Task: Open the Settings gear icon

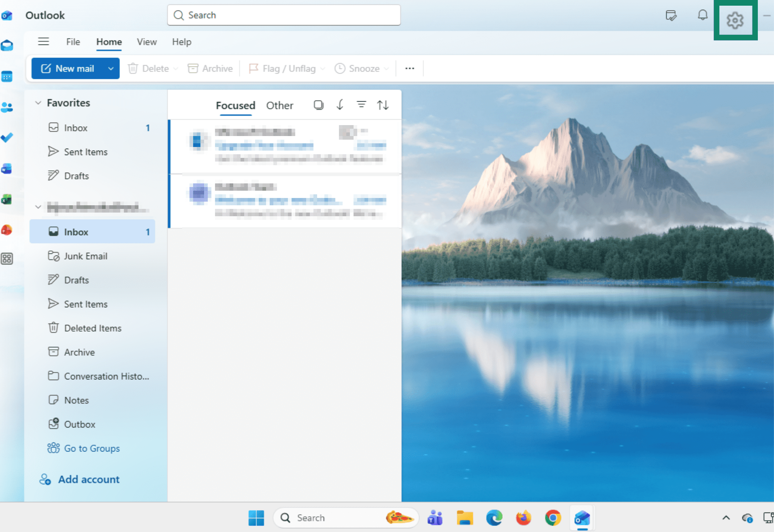Action: (x=735, y=20)
